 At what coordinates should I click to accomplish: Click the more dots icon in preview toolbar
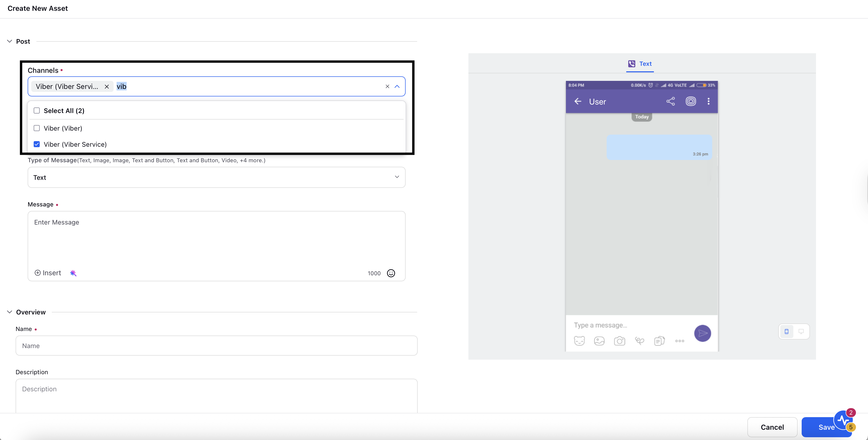[x=680, y=341]
